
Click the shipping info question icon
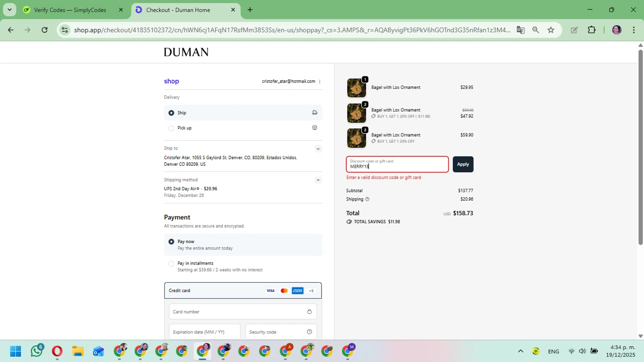[x=367, y=199]
